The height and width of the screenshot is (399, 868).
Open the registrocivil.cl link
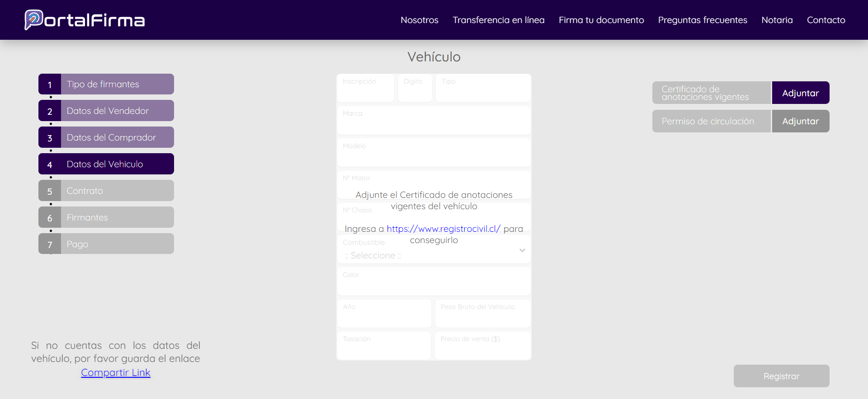point(443,229)
